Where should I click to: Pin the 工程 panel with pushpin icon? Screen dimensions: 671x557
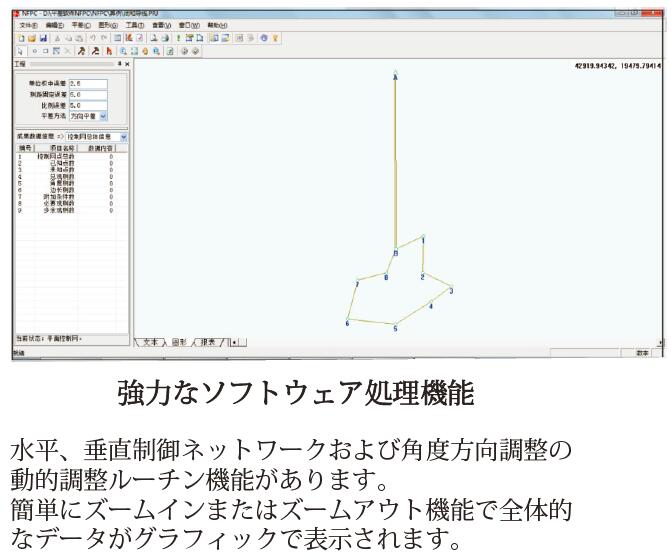click(x=119, y=63)
